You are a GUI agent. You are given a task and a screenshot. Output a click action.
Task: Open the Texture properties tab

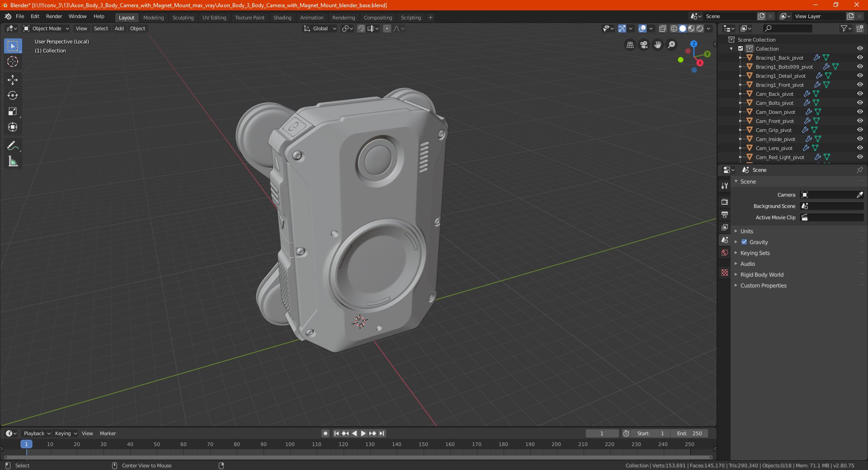point(725,273)
